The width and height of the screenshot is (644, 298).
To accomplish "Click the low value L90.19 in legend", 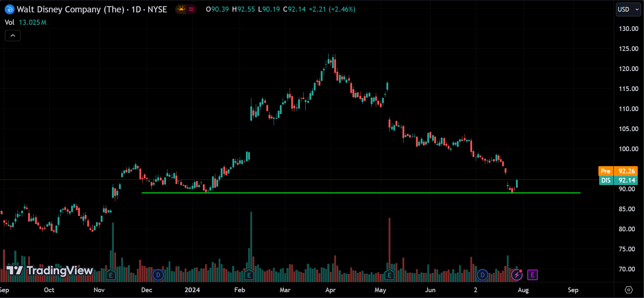I will coord(269,9).
